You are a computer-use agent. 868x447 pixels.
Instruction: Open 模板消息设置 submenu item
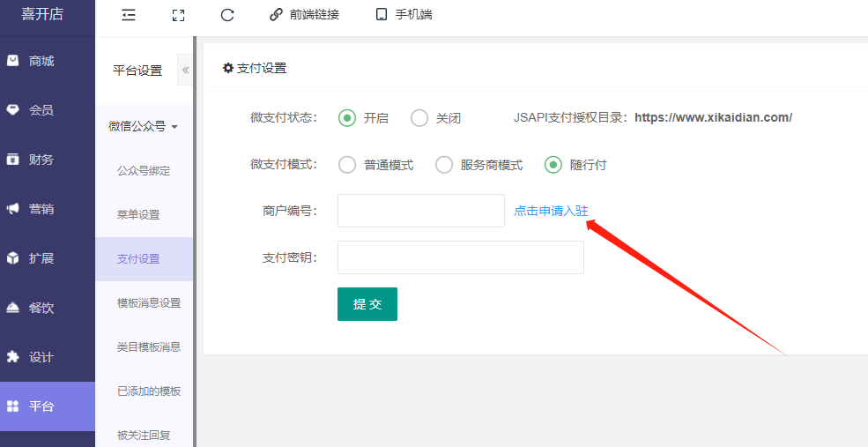coord(144,303)
